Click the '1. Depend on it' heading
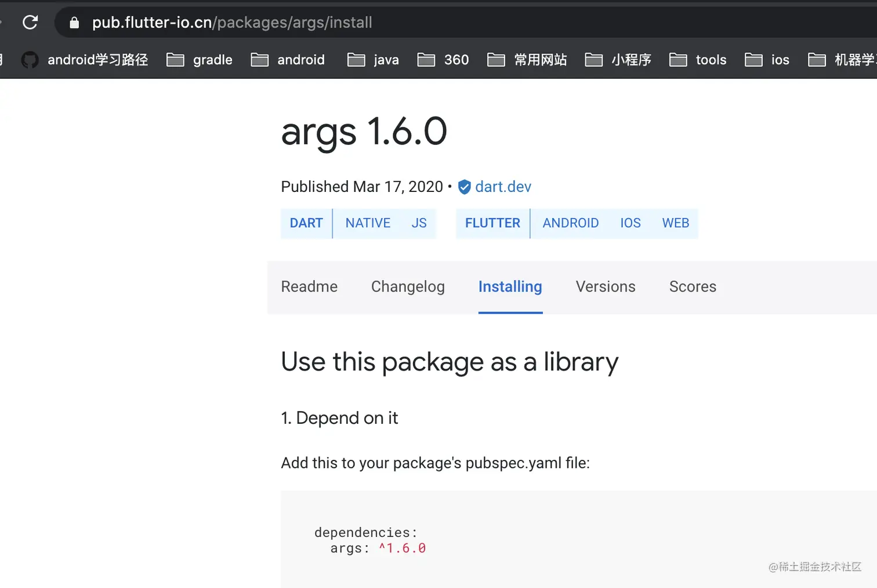The image size is (877, 588). pos(339,418)
